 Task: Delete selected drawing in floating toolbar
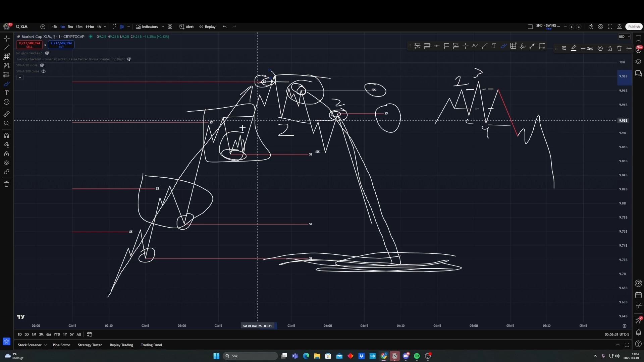[x=619, y=48]
